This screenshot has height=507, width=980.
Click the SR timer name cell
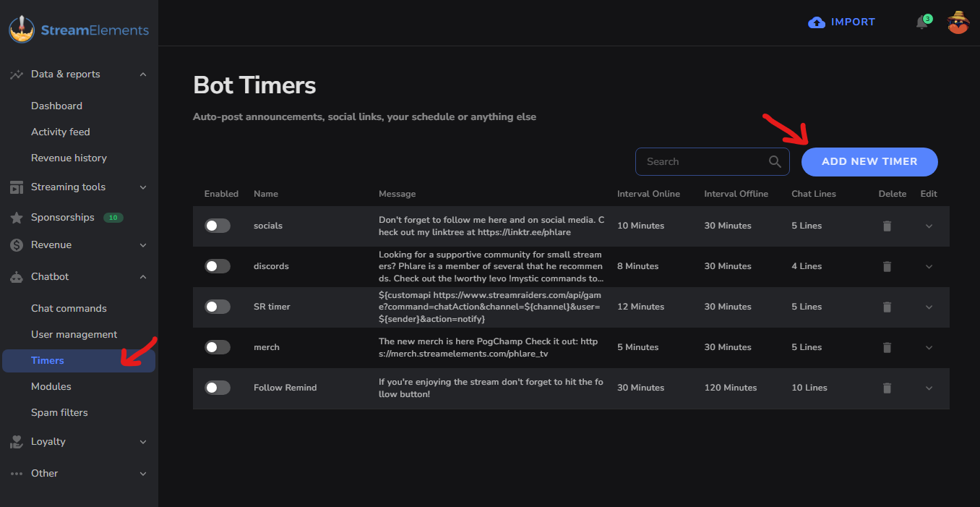point(272,307)
